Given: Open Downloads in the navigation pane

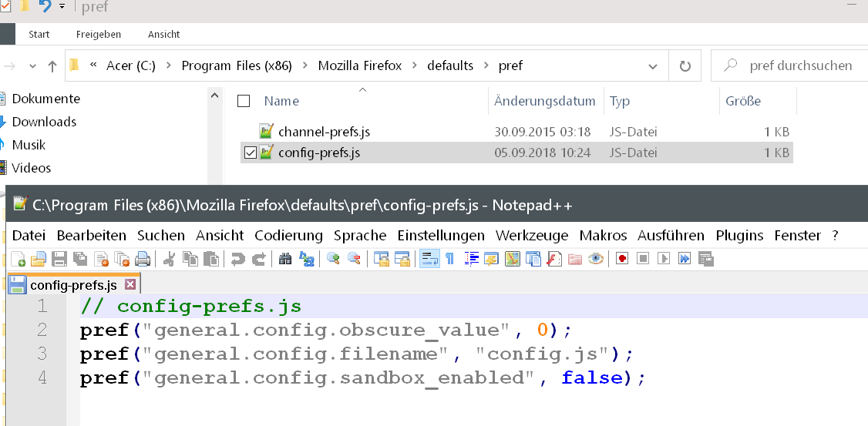Looking at the screenshot, I should [x=44, y=122].
